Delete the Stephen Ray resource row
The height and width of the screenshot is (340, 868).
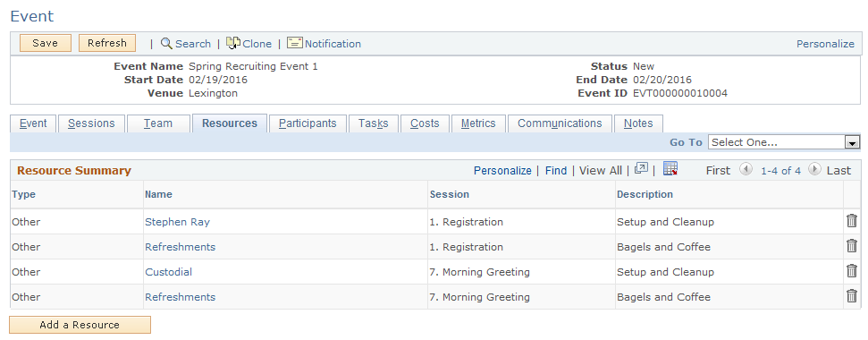pos(851,221)
